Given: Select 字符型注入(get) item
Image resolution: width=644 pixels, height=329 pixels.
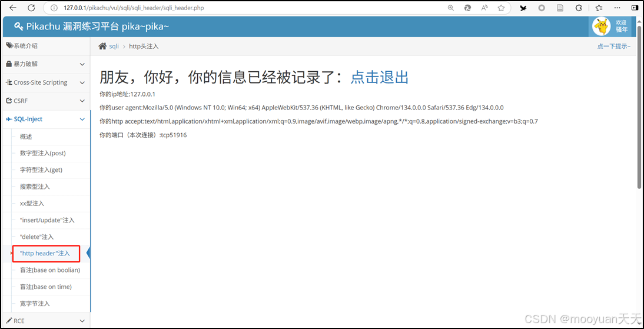Looking at the screenshot, I should 41,170.
